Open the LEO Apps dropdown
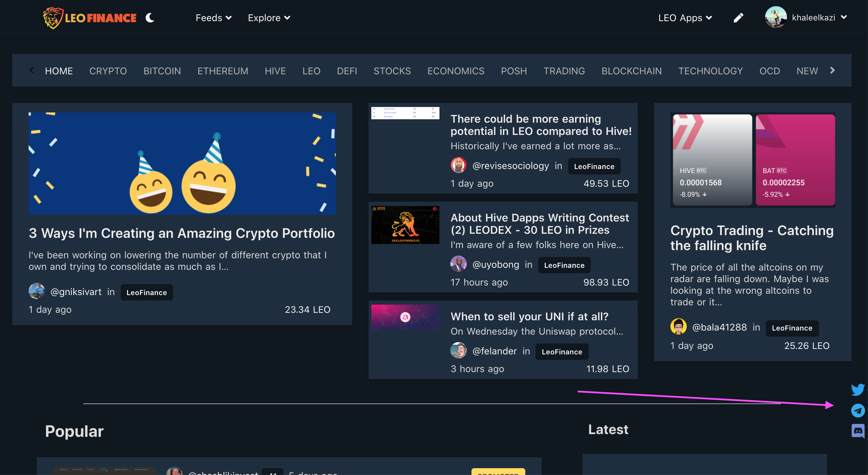This screenshot has height=475, width=868. 685,18
